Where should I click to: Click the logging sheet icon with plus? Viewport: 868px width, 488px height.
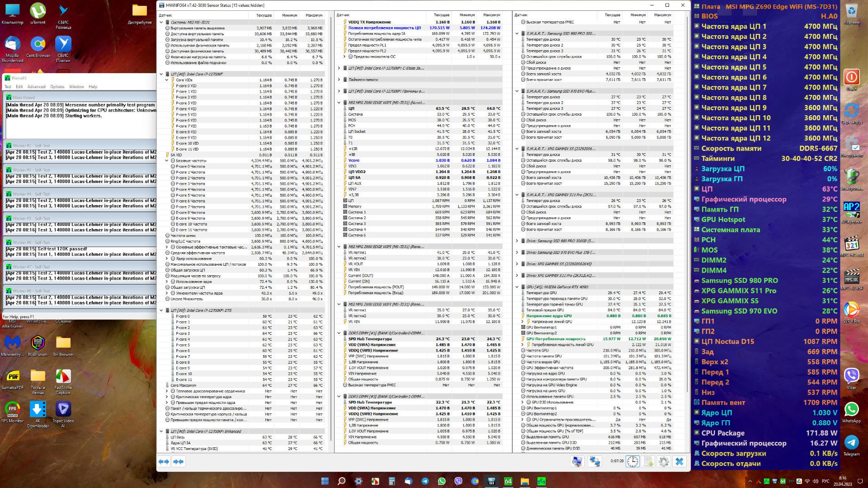[x=648, y=461]
